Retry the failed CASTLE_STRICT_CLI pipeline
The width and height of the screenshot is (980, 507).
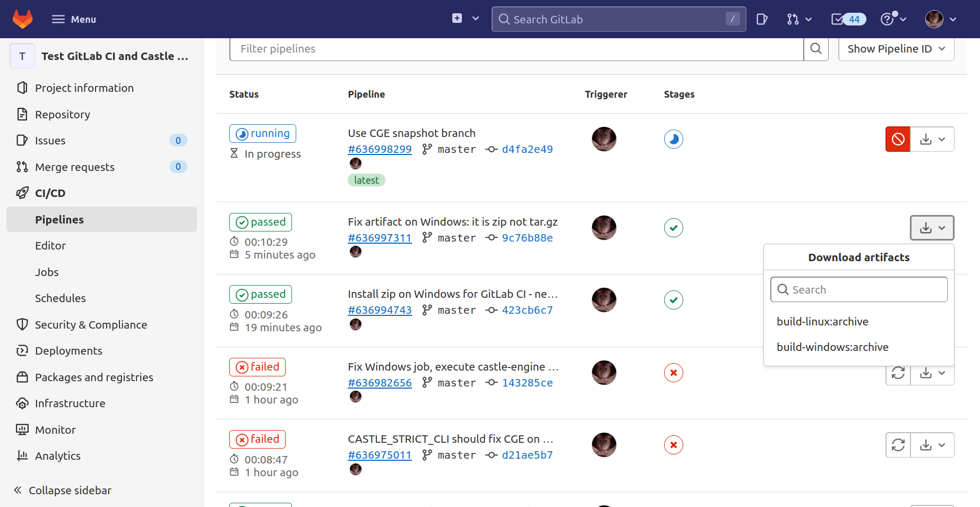click(x=898, y=445)
